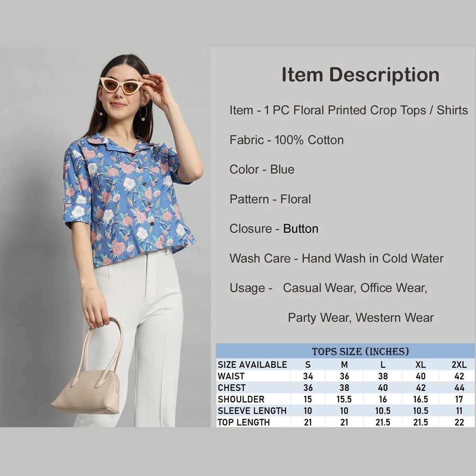Click the 'S' size column header
Viewport: 476px width, 476px height.
(x=308, y=365)
